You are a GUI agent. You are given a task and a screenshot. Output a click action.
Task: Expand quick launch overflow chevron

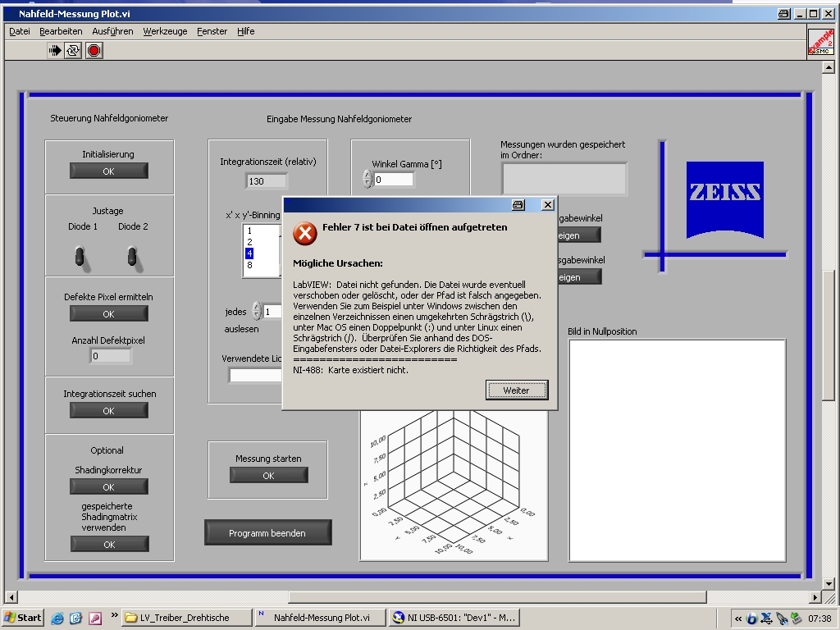114,615
